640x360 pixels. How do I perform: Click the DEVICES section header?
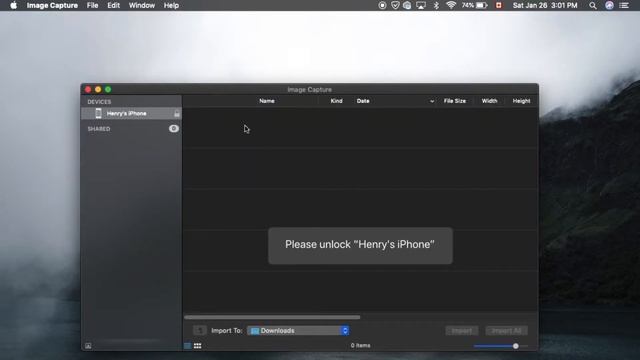pyautogui.click(x=99, y=102)
